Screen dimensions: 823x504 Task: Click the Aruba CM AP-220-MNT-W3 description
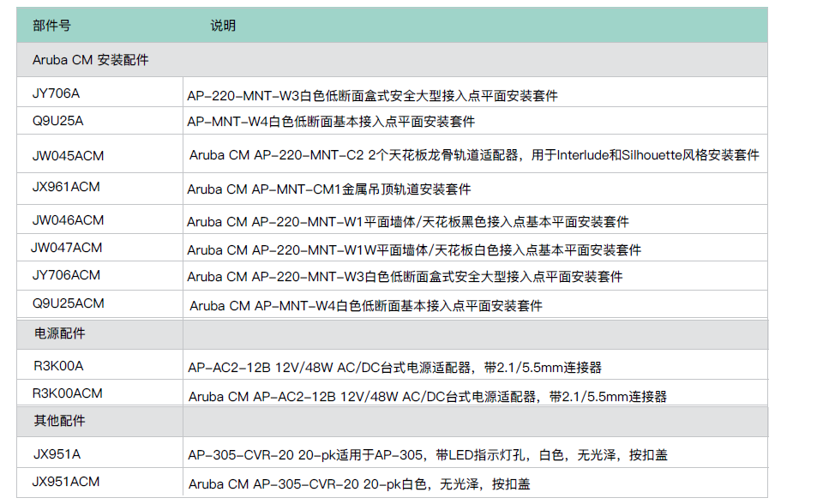click(x=405, y=277)
